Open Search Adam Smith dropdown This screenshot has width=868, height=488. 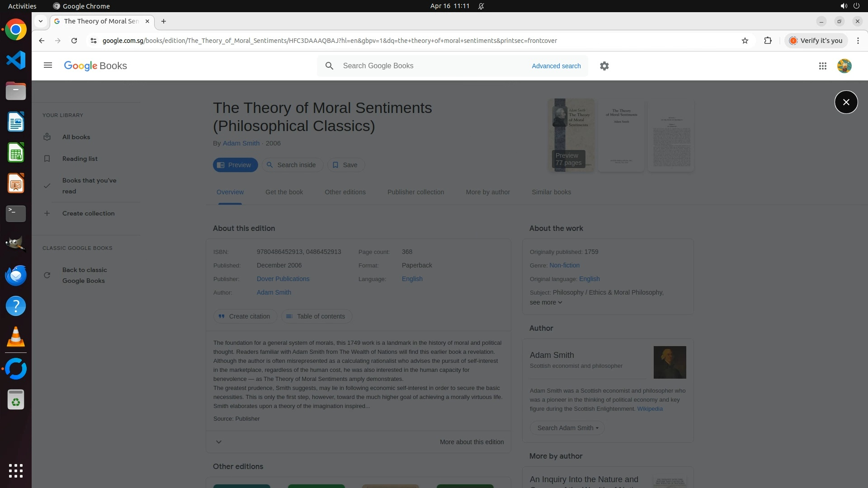tap(567, 428)
